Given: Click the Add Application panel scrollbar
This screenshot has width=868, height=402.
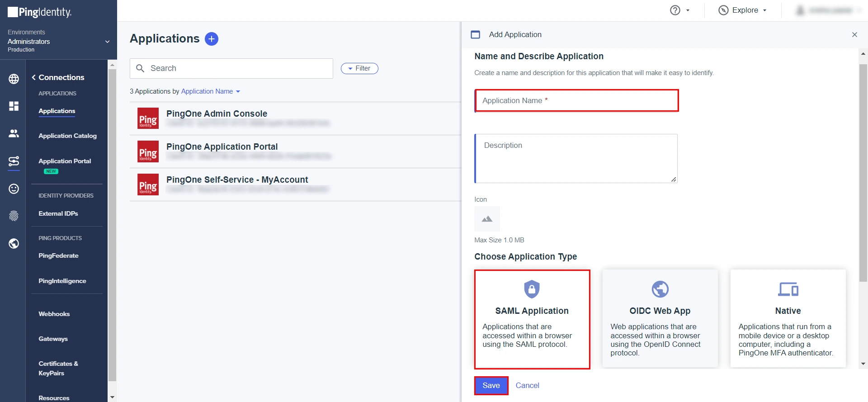Looking at the screenshot, I should click(x=863, y=173).
